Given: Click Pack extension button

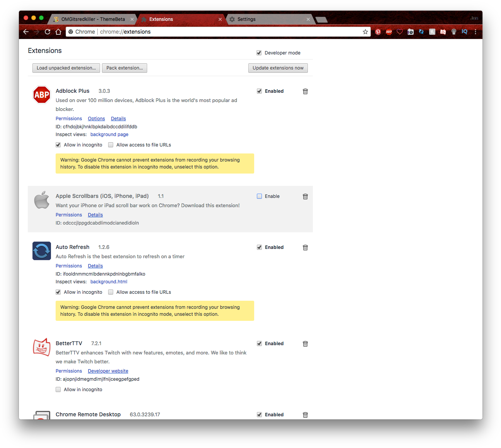Looking at the screenshot, I should coord(124,68).
